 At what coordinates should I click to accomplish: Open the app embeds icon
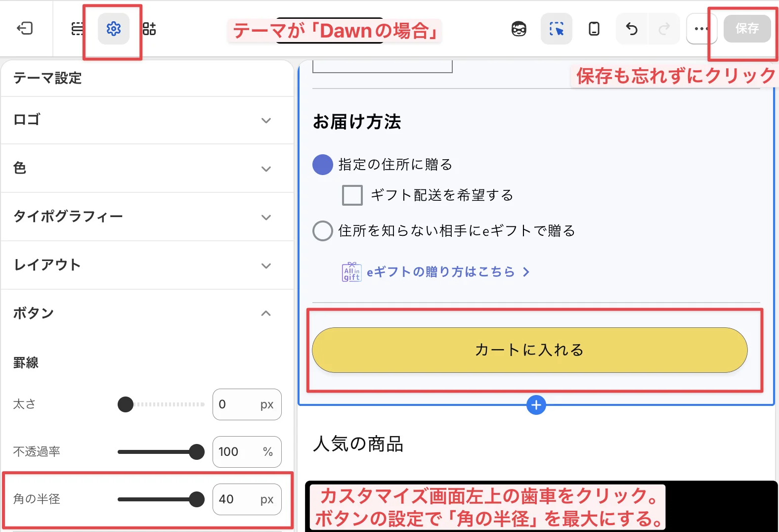point(149,29)
